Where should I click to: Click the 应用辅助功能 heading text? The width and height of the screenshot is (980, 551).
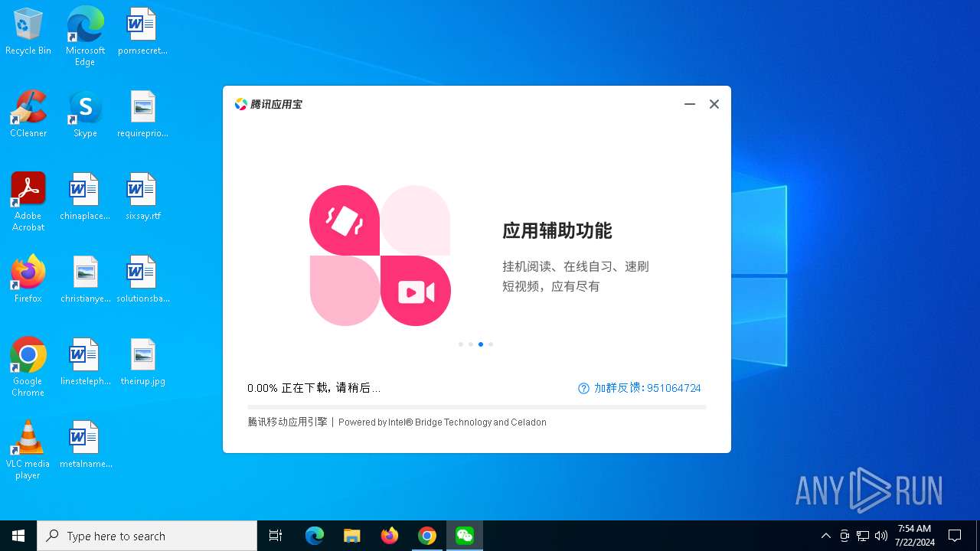click(557, 231)
